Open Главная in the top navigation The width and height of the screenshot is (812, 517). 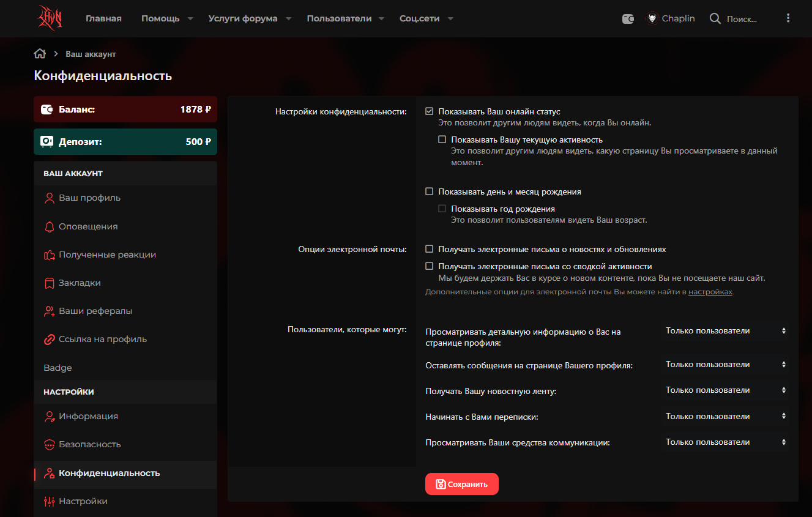click(103, 18)
